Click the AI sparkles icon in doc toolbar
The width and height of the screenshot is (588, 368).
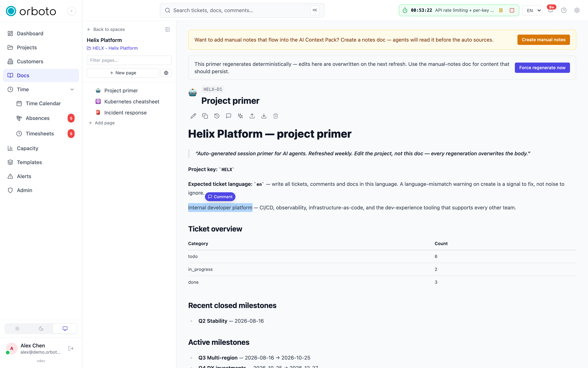240,116
